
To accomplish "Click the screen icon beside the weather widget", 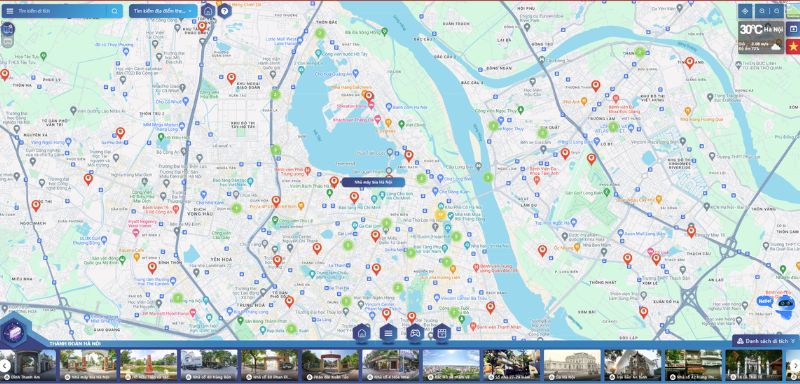I will tap(793, 29).
